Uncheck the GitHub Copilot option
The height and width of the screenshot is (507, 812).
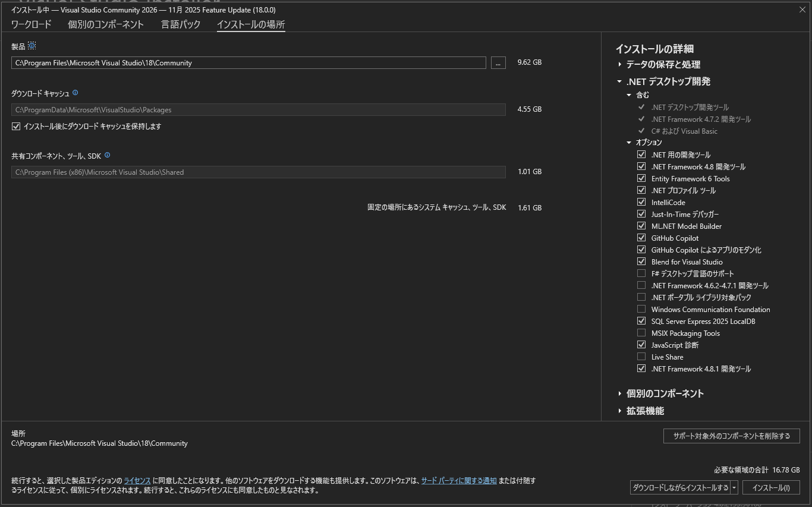[641, 238]
